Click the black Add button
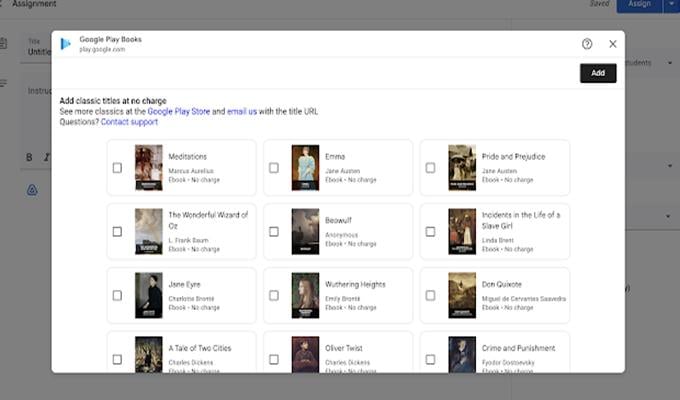 tap(598, 73)
